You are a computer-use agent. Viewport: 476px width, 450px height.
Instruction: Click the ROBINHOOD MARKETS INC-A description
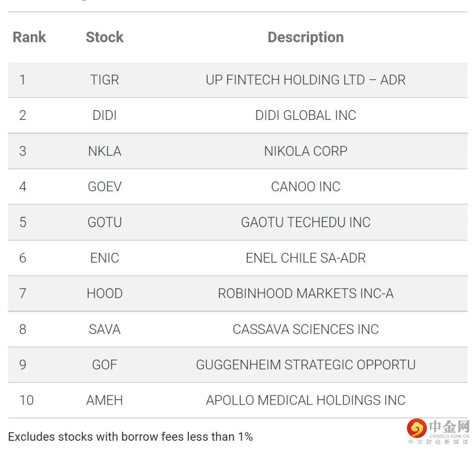(x=305, y=294)
